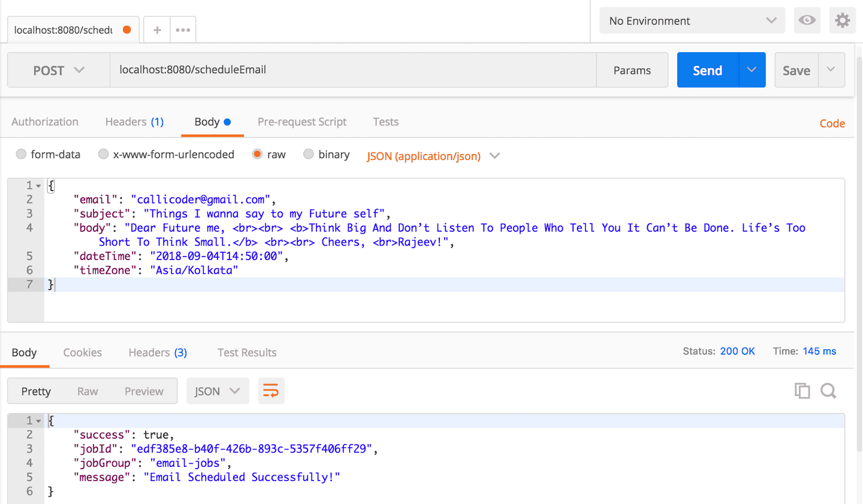
Task: Click the scheduleEmail URL input field
Action: click(354, 70)
